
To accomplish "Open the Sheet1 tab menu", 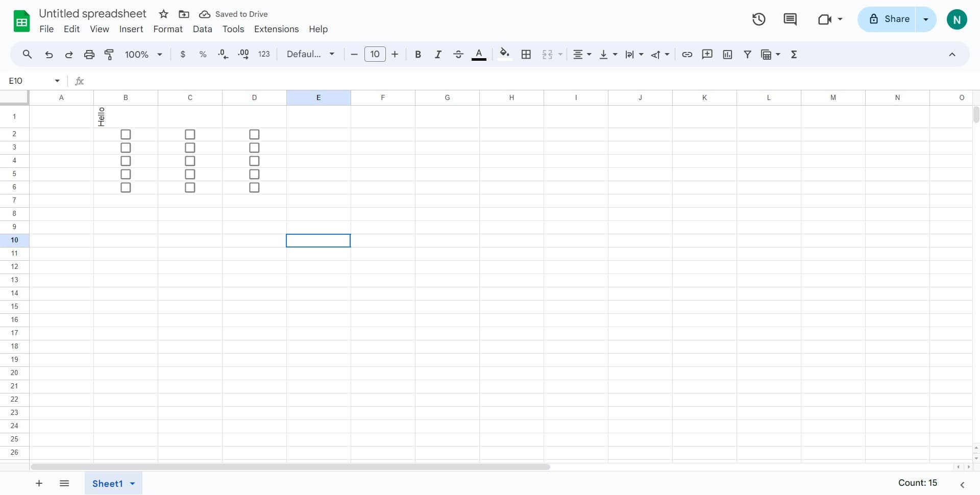I will coord(132,483).
